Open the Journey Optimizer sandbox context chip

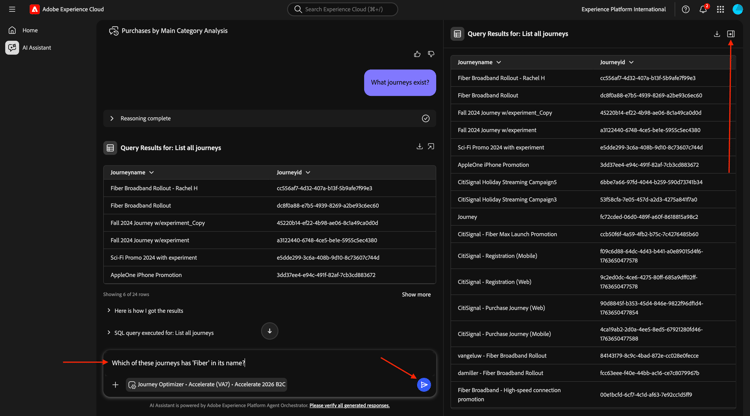point(207,384)
